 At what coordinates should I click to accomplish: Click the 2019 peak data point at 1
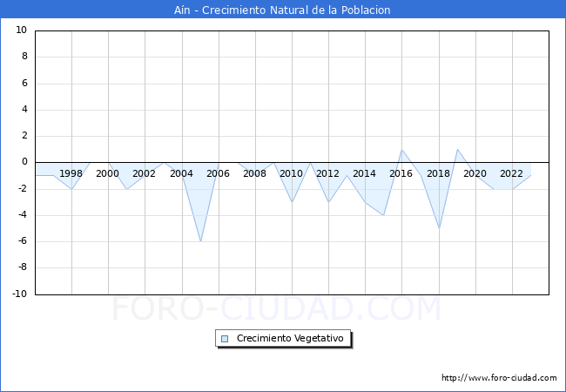457,149
